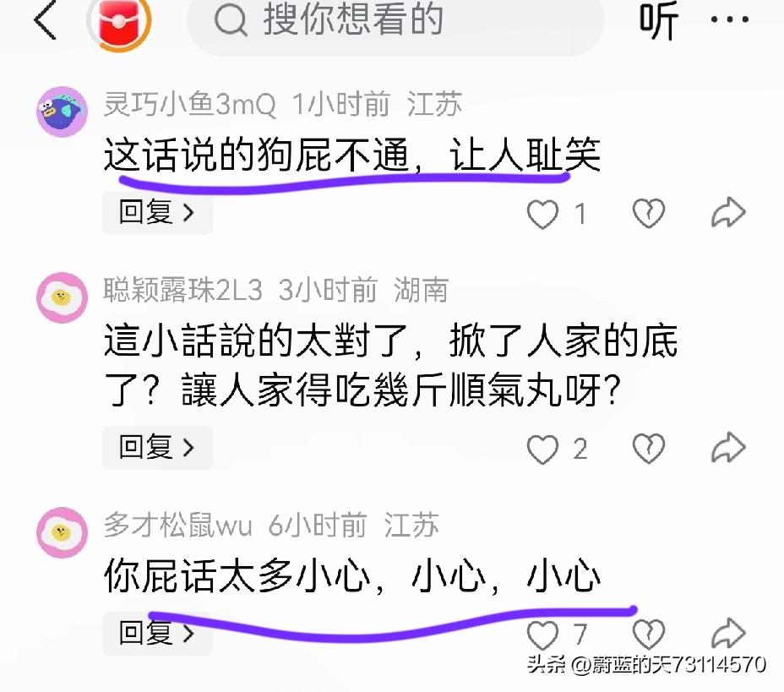Expand replies under 灵巧小鱼3mQ's comment
The height and width of the screenshot is (692, 784).
point(157,212)
